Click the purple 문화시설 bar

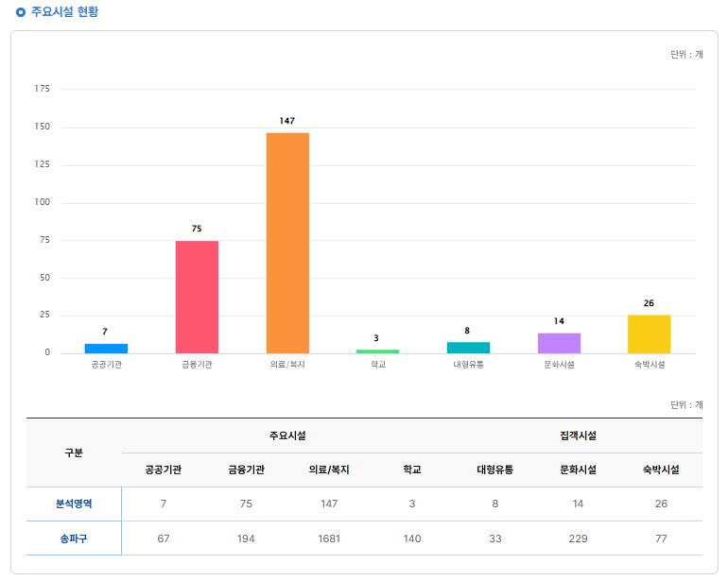pos(559,343)
